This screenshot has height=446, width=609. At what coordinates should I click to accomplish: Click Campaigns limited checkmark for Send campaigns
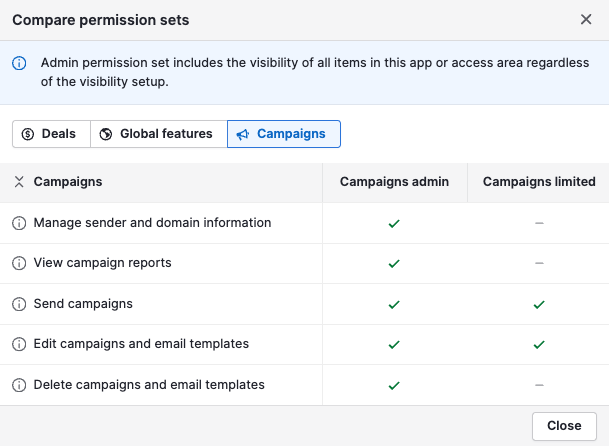pos(539,304)
